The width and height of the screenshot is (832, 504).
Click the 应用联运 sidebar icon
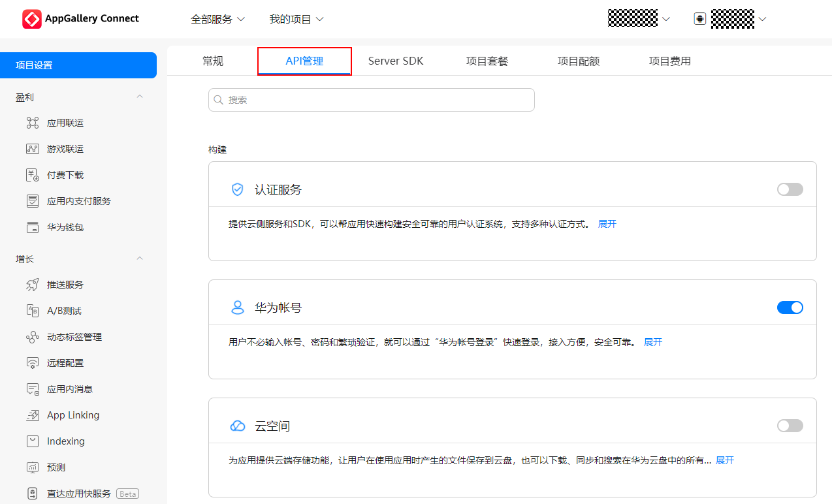tap(33, 123)
